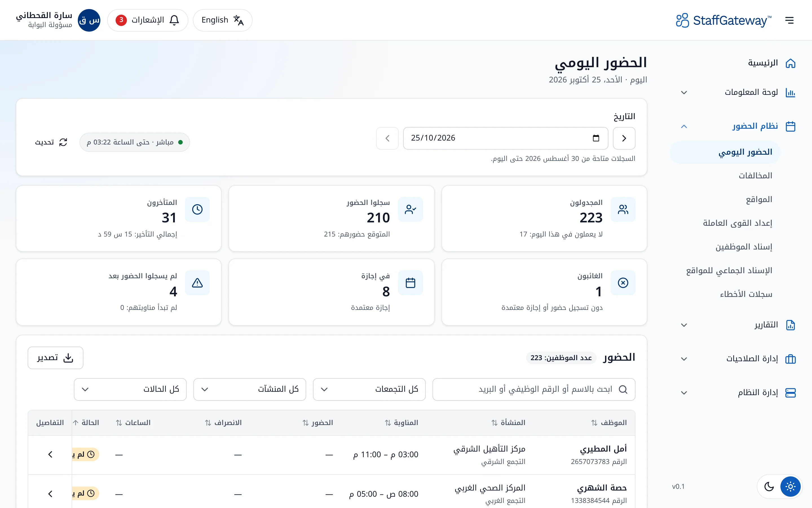Click the سجلوا الحضور user-check icon
Screen dimensions: 812x508
pyautogui.click(x=410, y=209)
